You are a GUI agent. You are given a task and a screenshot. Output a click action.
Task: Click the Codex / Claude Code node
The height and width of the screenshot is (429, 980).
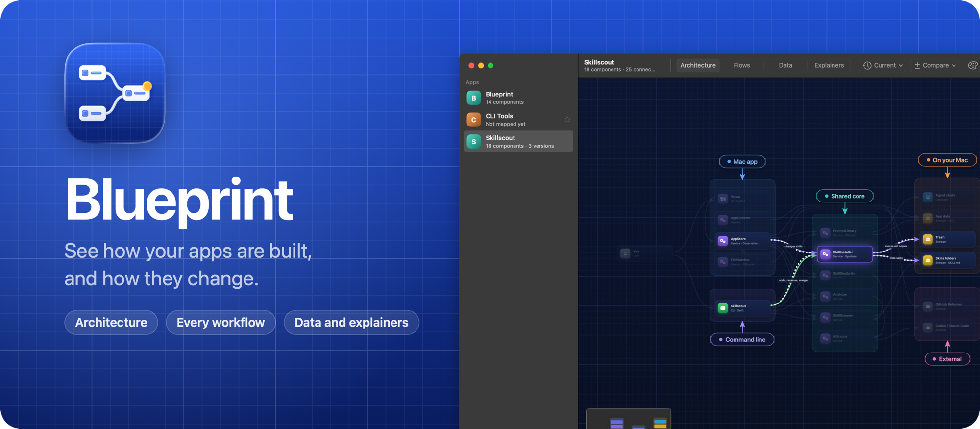(947, 328)
